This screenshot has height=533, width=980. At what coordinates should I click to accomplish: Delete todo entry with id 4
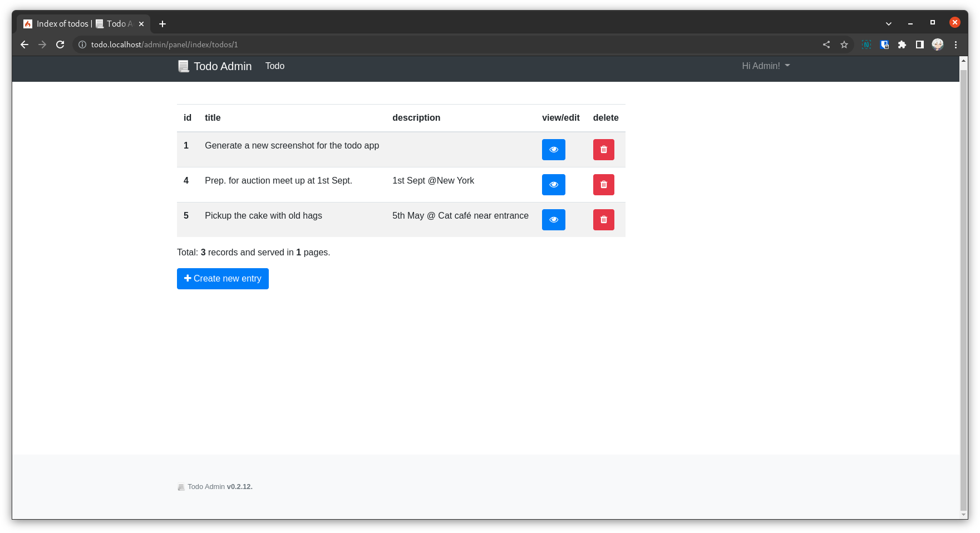coord(603,185)
